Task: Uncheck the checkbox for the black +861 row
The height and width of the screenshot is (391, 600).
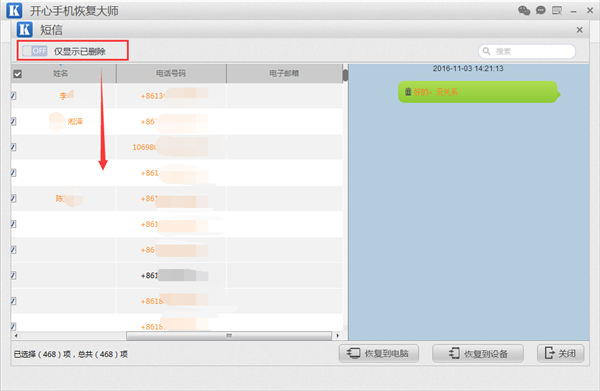Action: (13, 275)
